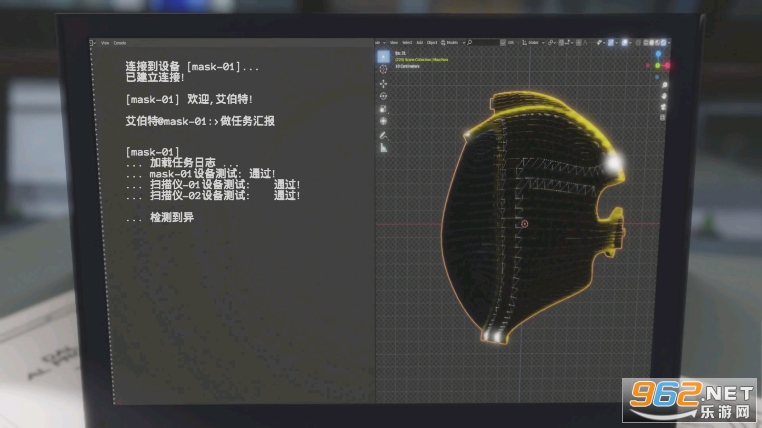Image resolution: width=762 pixels, height=428 pixels.
Task: Open the viewport shading options dropdown
Action: [x=667, y=43]
